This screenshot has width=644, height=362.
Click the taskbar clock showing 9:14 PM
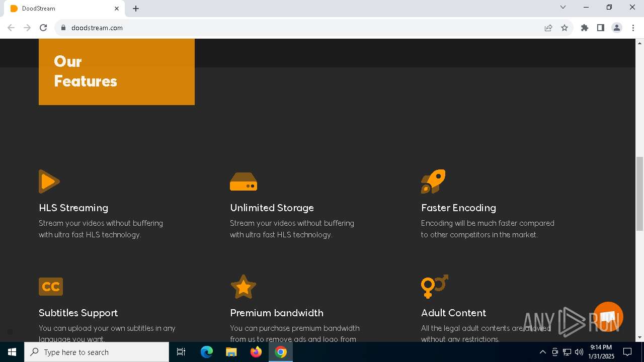click(x=601, y=352)
